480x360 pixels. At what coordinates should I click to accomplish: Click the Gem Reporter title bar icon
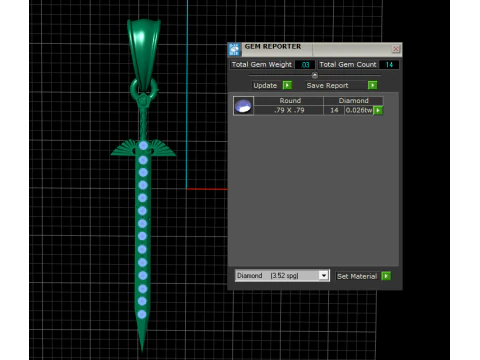point(234,49)
